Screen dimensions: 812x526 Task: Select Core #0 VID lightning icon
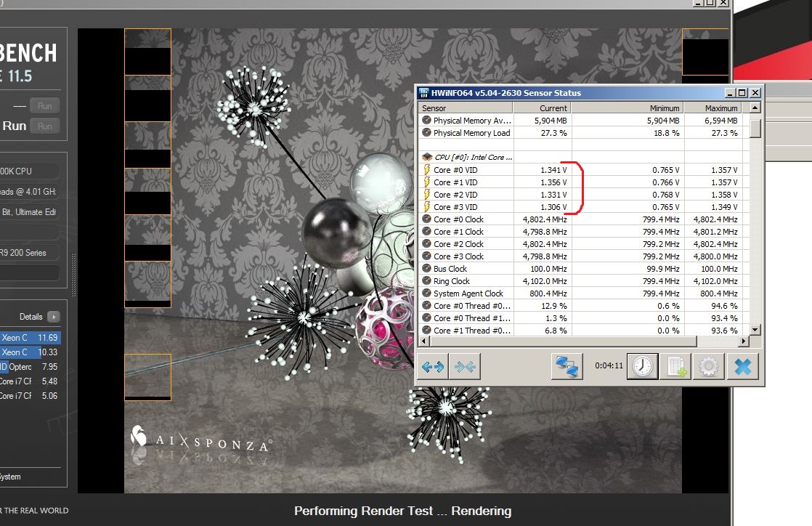(427, 169)
